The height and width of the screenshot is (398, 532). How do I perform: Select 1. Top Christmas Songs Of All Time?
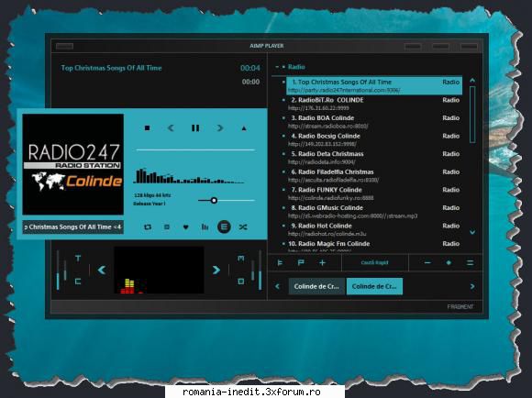374,85
